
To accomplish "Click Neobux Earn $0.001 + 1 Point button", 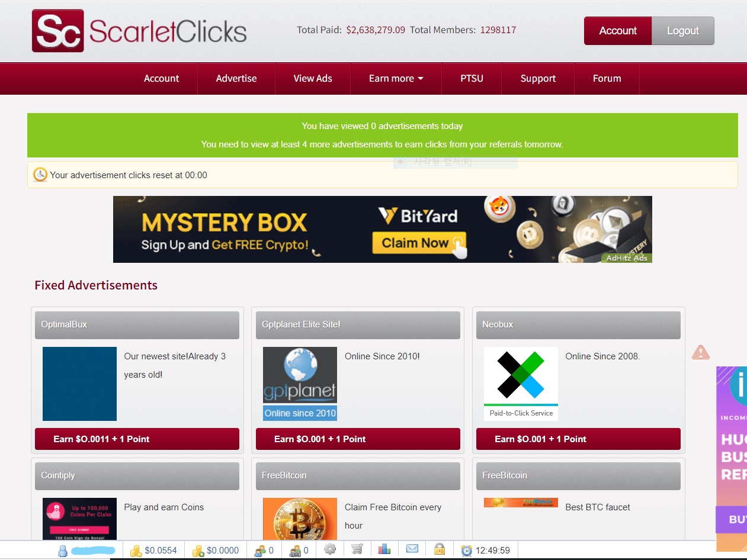I will click(x=578, y=439).
